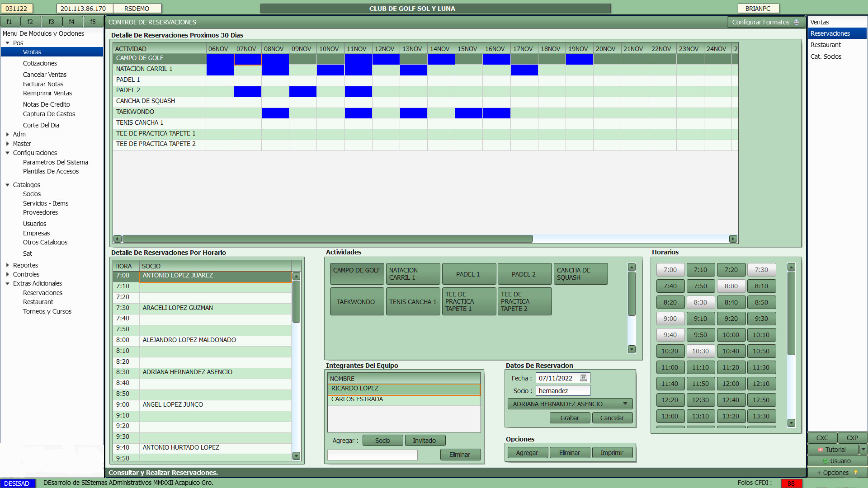Select the 8:00 time slot
This screenshot has height=488, width=868.
pyautogui.click(x=731, y=286)
